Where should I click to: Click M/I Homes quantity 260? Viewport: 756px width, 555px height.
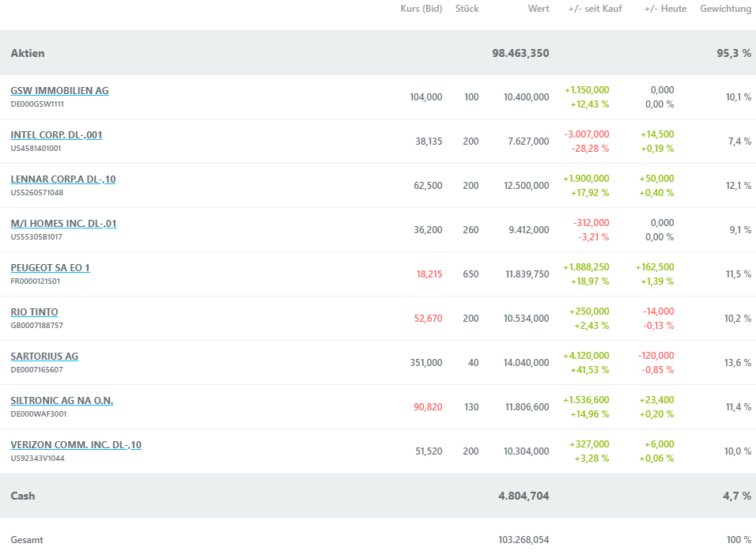[x=471, y=230]
